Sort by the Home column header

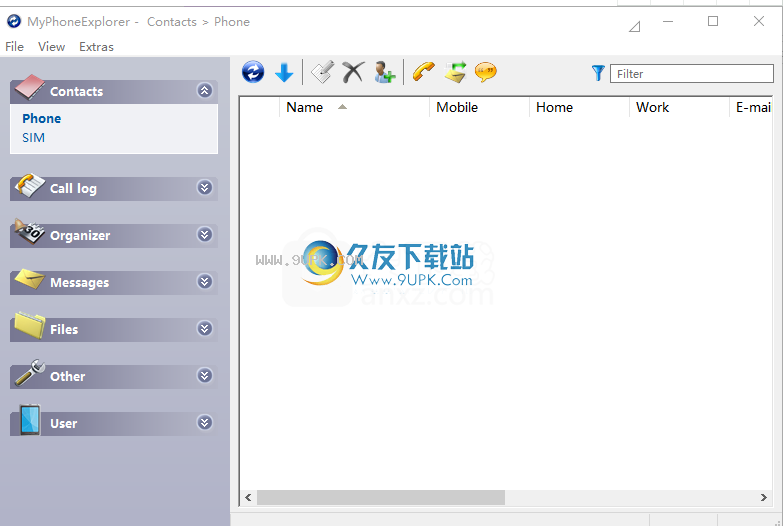coord(579,107)
